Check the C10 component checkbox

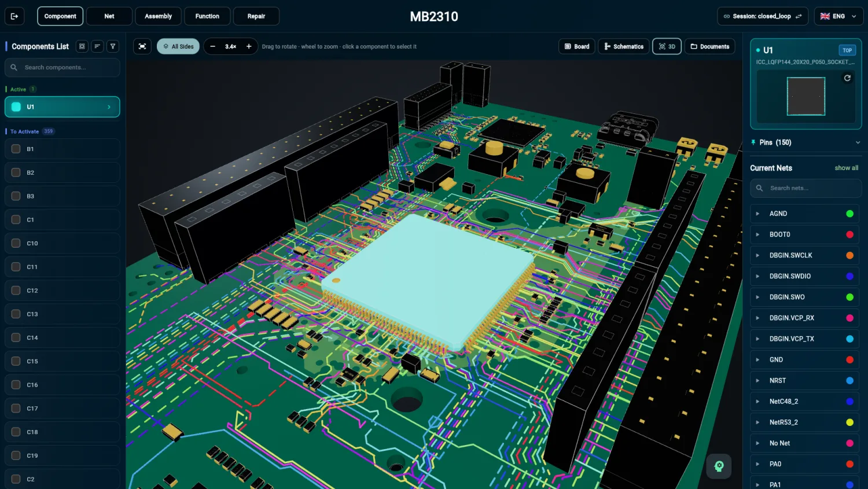point(16,243)
